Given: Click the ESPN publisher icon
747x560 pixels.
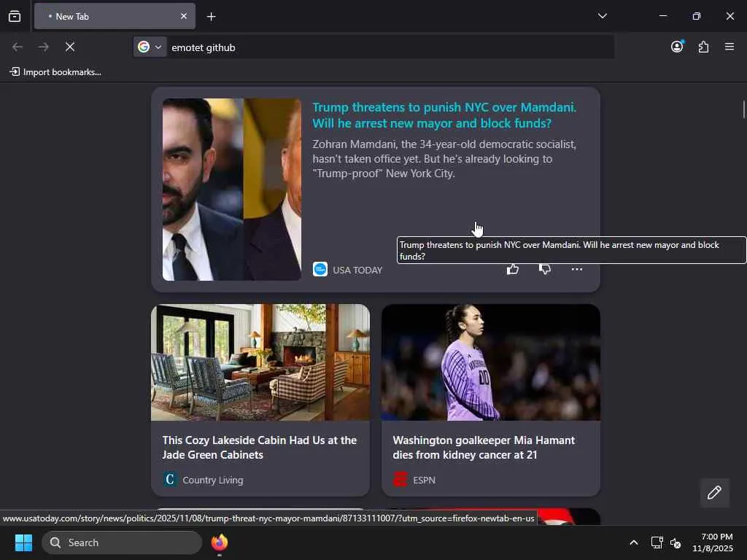Looking at the screenshot, I should click(x=400, y=479).
